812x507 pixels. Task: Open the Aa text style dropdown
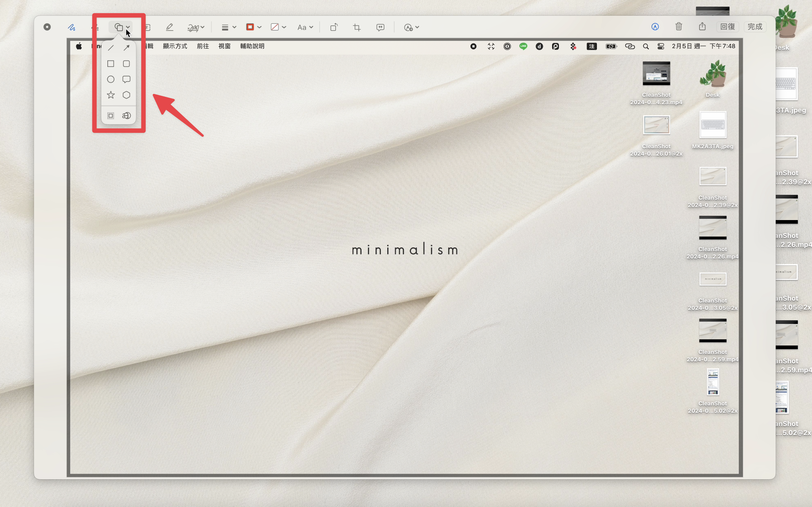coord(305,27)
